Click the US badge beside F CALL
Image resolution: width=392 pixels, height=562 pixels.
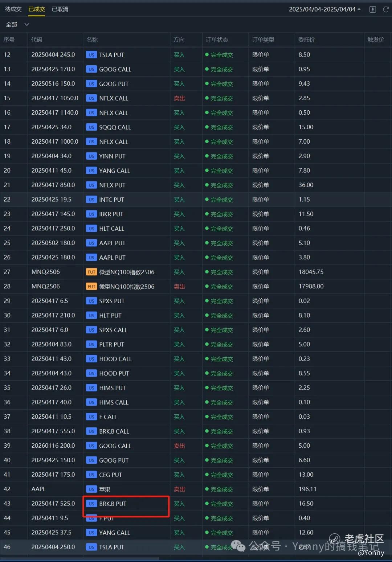point(91,417)
